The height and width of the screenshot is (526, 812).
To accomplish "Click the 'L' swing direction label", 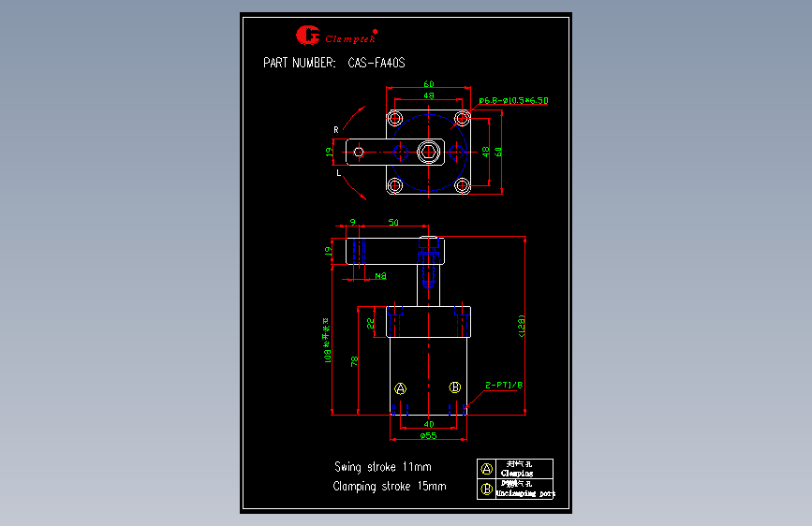I will tap(339, 173).
